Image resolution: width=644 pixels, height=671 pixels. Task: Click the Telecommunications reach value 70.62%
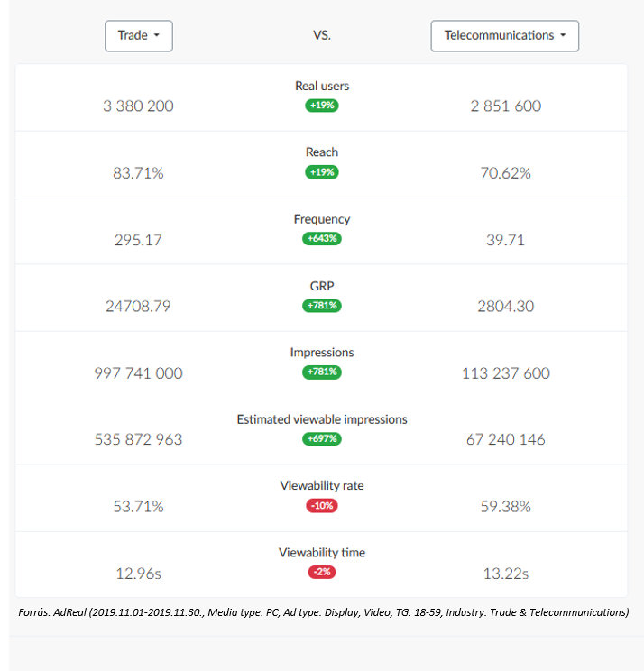(x=505, y=173)
